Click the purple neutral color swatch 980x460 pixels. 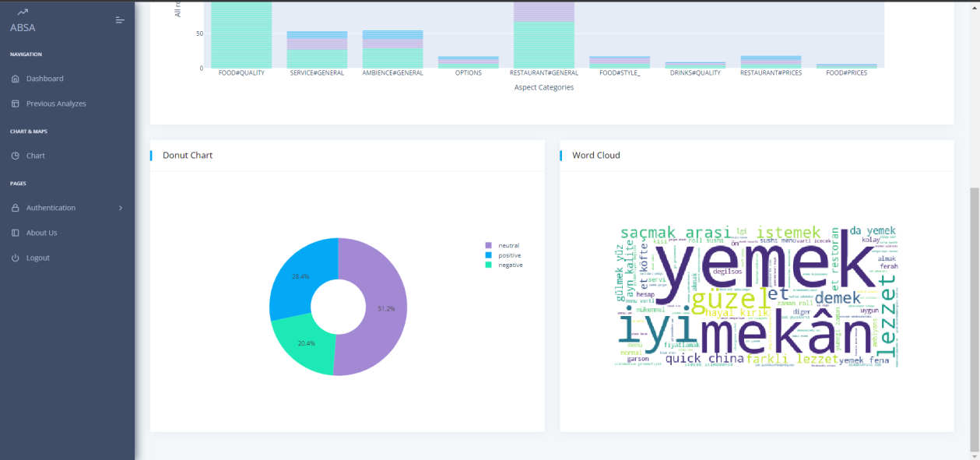pyautogui.click(x=487, y=244)
